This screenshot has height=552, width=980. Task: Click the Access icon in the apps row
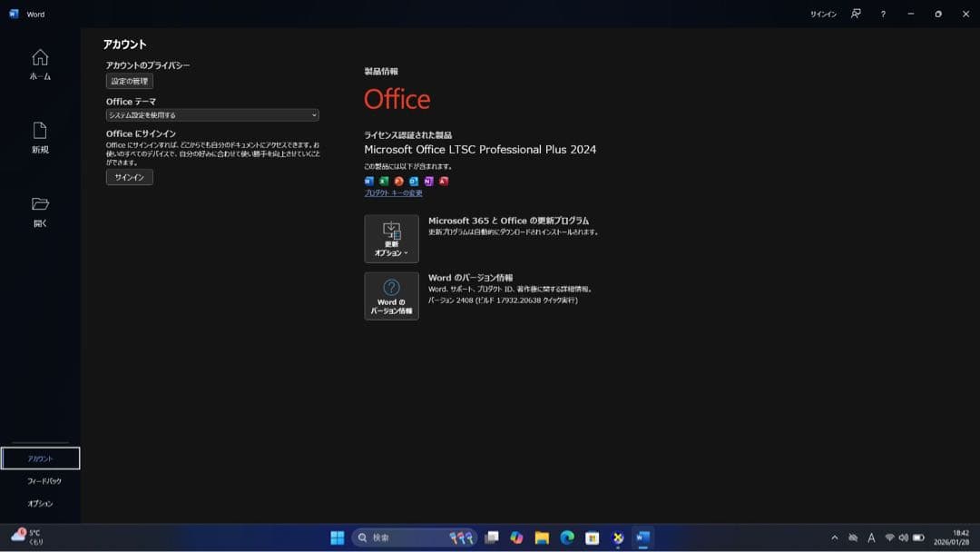tap(444, 181)
